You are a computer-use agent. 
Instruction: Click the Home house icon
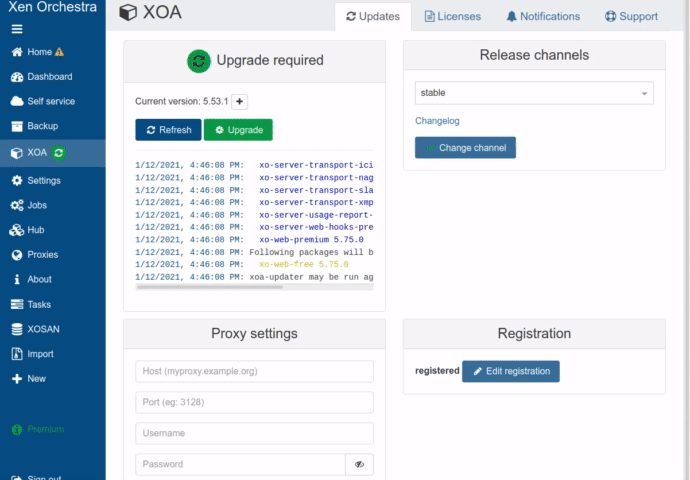17,52
